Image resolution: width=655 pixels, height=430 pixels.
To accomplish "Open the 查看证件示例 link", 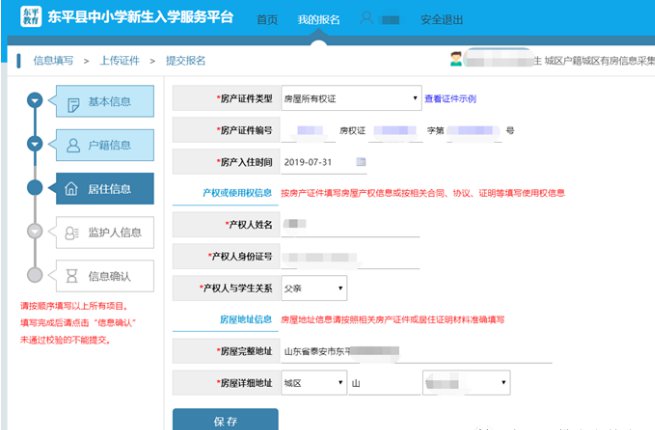I will click(450, 99).
